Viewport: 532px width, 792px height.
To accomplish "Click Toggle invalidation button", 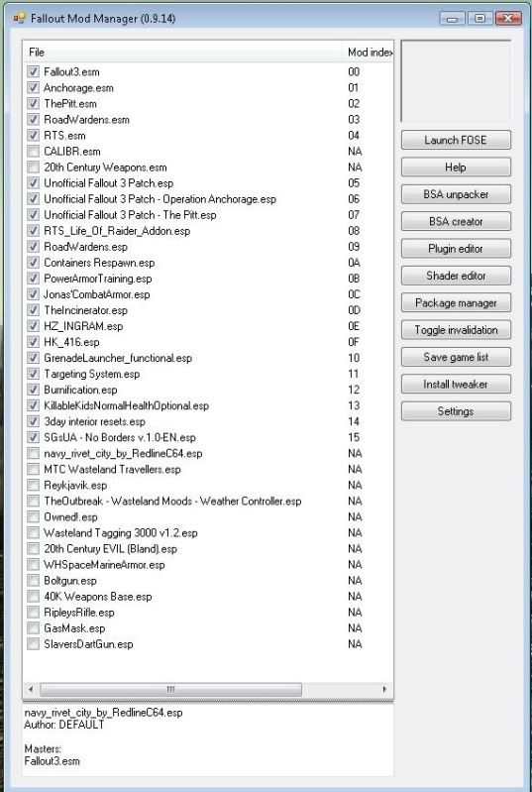I will click(x=456, y=330).
